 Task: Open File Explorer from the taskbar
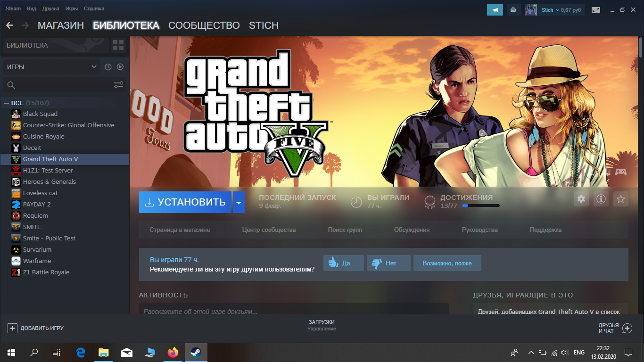pyautogui.click(x=104, y=352)
